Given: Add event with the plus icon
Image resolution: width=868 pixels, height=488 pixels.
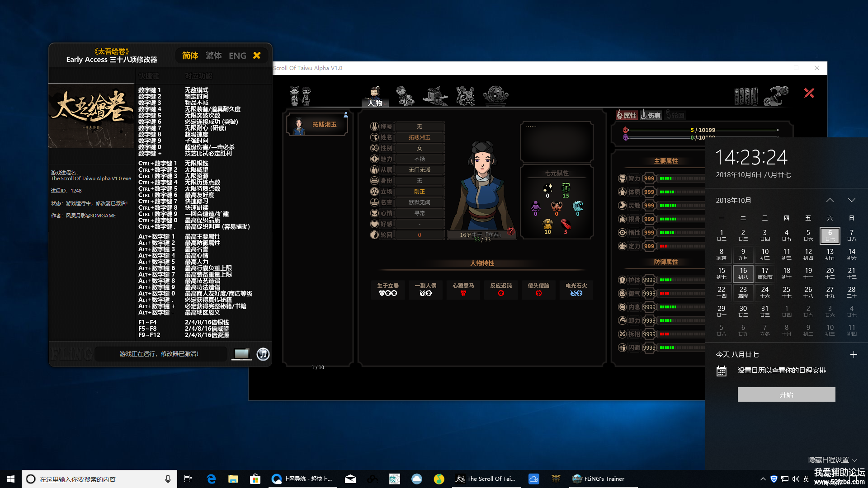Looking at the screenshot, I should pyautogui.click(x=854, y=355).
